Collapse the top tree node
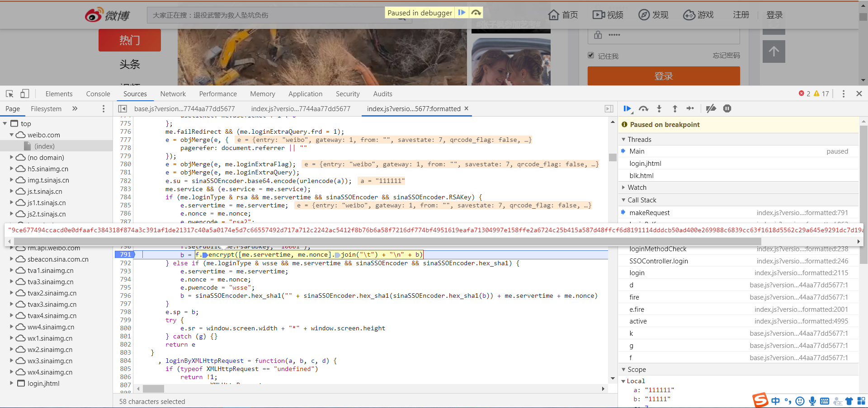Screen dimensions: 868x408 [x=5, y=123]
